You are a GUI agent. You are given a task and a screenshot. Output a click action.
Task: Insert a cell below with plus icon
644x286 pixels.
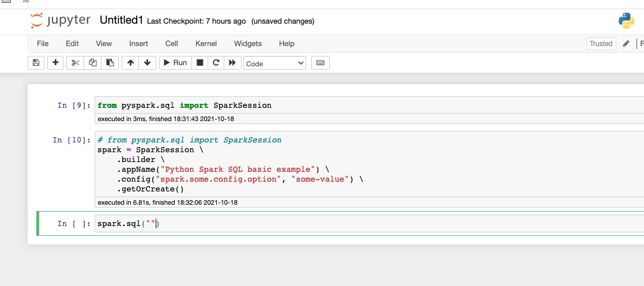[x=55, y=63]
